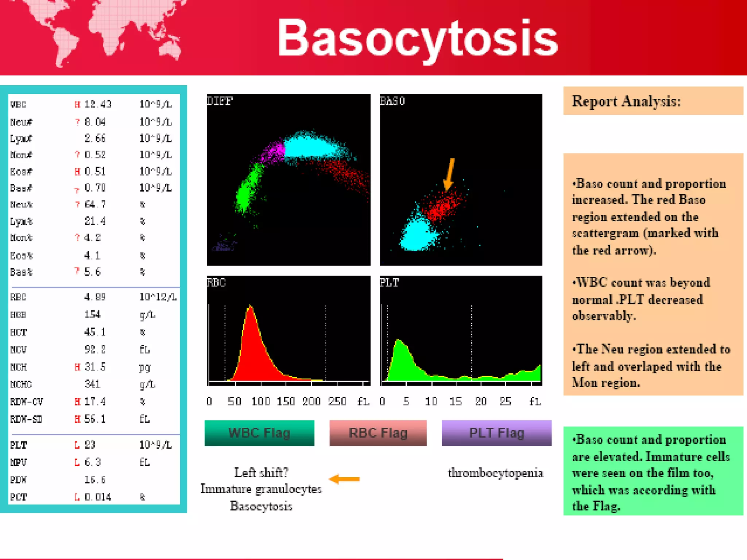This screenshot has width=747, height=560.
Task: Open the RBC histogram chart
Action: click(289, 330)
